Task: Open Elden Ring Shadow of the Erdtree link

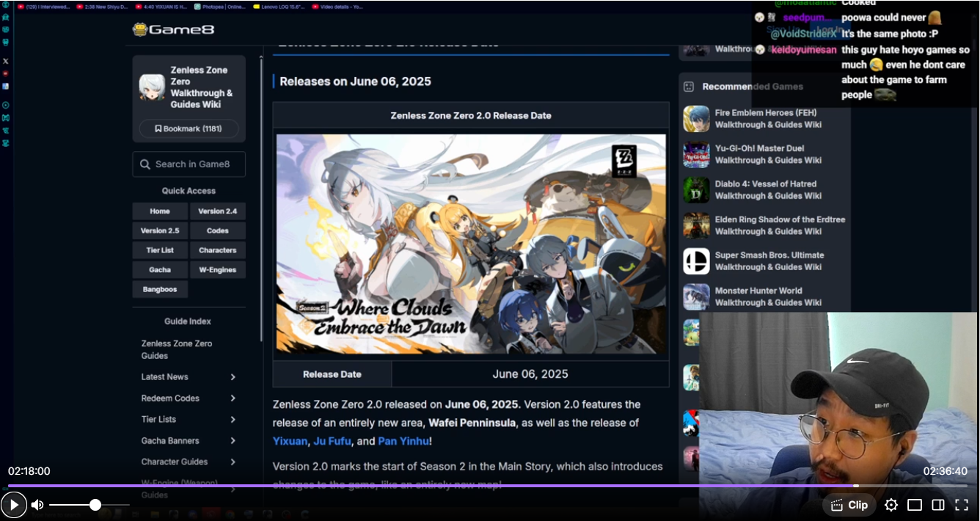Action: click(780, 226)
